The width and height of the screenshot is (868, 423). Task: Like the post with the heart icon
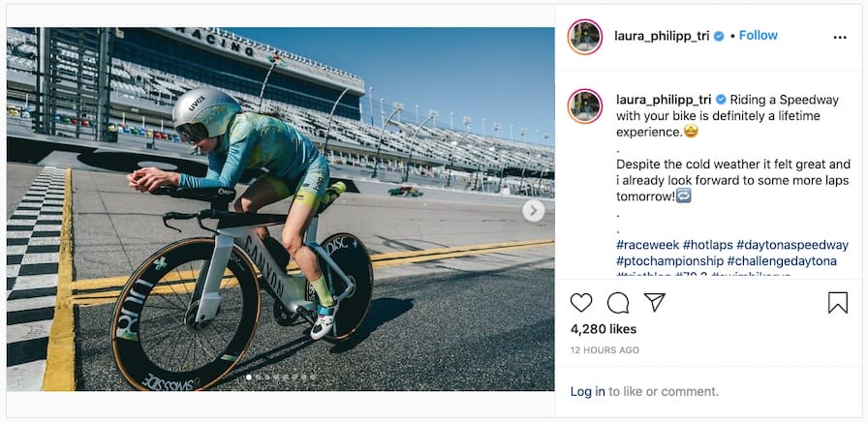pyautogui.click(x=581, y=303)
